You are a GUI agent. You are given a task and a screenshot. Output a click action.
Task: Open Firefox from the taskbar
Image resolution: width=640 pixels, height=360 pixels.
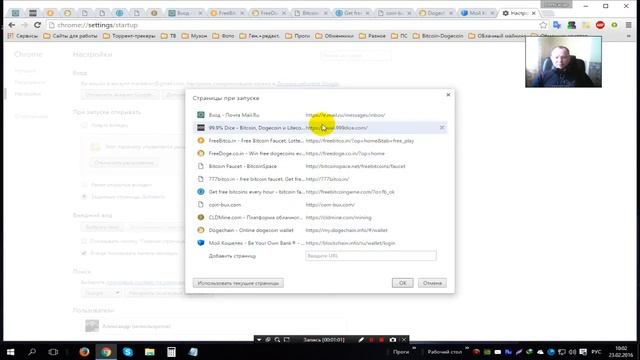tap(84, 352)
